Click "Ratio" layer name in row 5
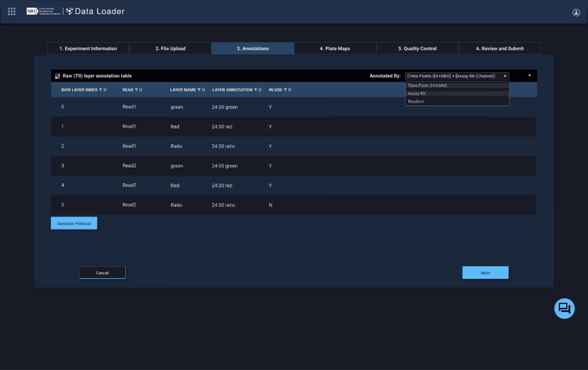The width and height of the screenshot is (588, 370). pos(176,205)
